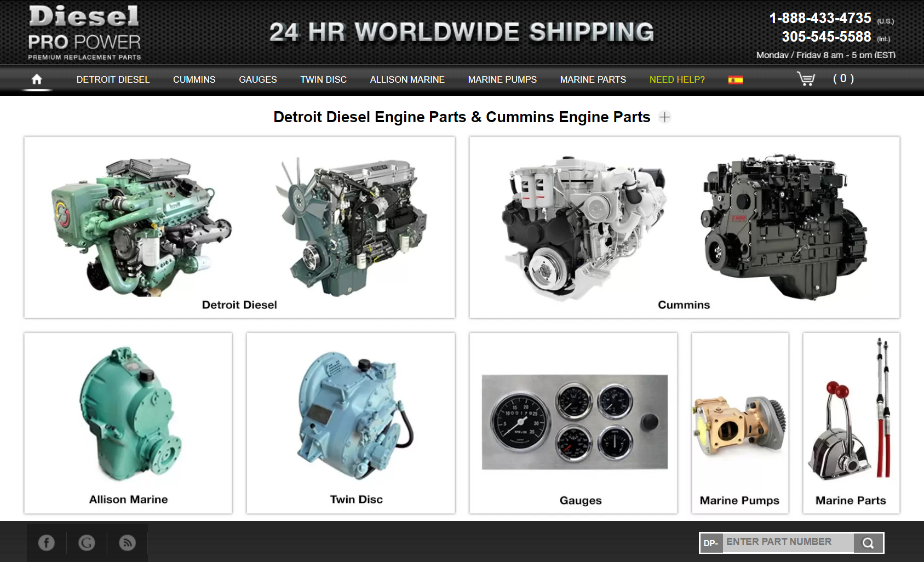Switch language via the Spanish flag icon
924x562 pixels.
pos(735,80)
